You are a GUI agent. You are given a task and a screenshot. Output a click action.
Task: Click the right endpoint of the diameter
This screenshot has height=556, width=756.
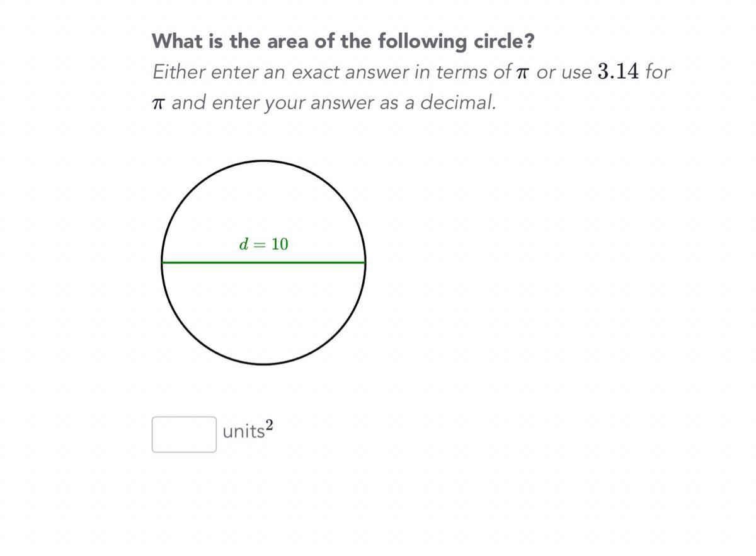pos(365,262)
